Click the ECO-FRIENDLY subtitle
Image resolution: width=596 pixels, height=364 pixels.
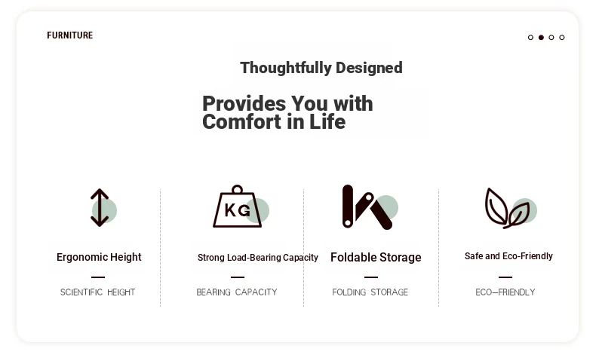(x=505, y=292)
